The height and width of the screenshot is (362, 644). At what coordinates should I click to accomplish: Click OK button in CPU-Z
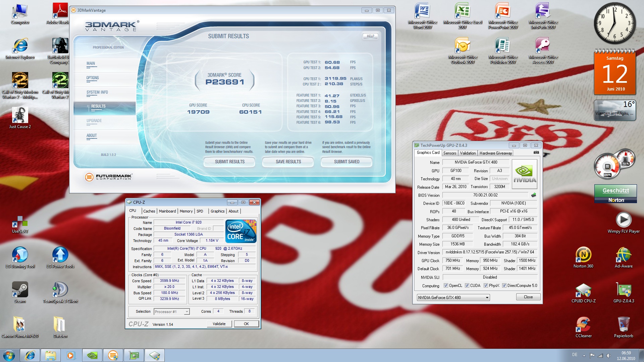coord(246,324)
